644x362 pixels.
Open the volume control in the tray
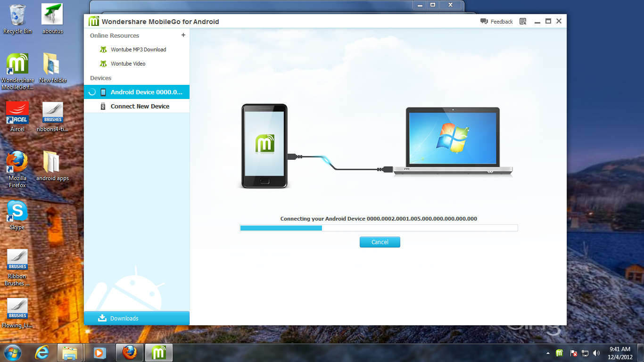597,353
